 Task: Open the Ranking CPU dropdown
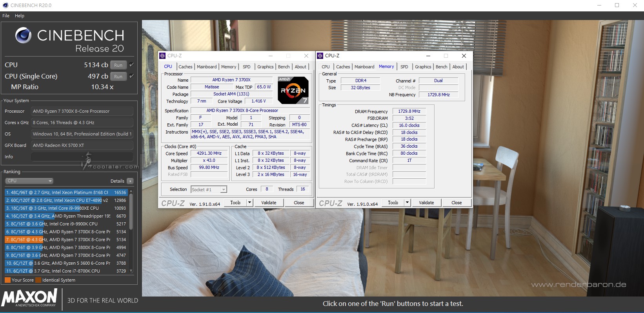coord(29,181)
